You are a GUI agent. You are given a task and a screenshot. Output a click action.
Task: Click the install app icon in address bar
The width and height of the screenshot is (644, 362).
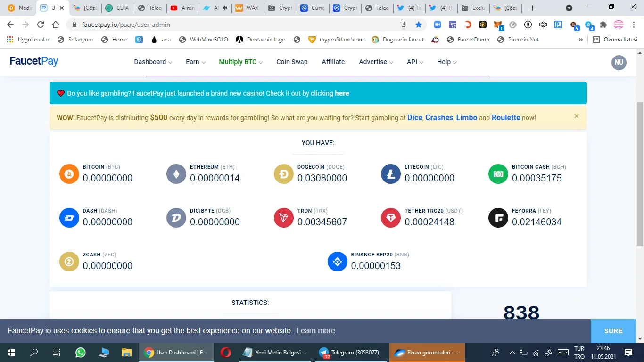[404, 25]
